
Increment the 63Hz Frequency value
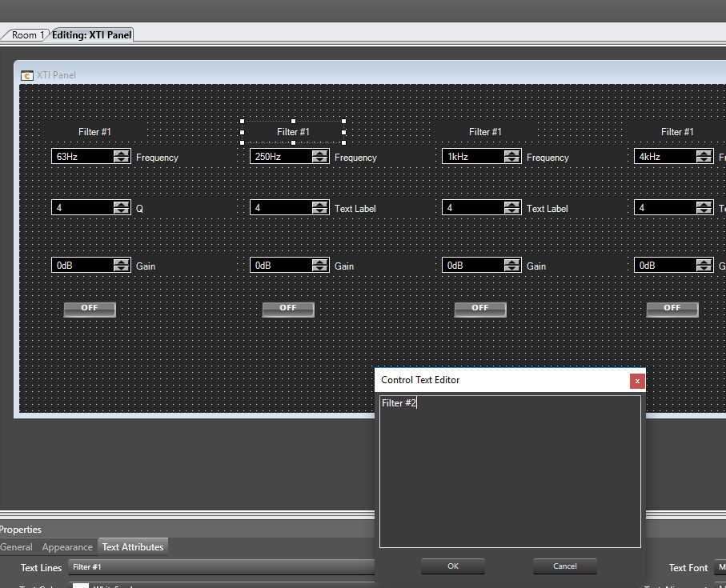[x=121, y=153]
